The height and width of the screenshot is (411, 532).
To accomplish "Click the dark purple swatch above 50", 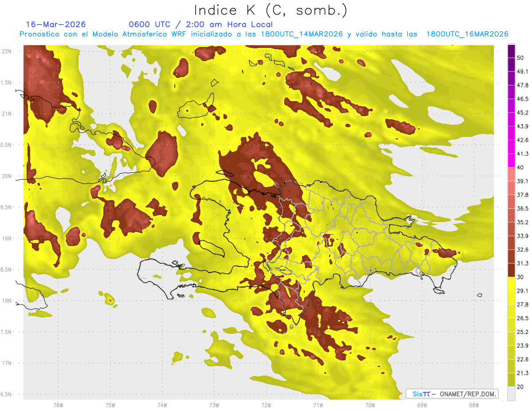I will point(511,51).
